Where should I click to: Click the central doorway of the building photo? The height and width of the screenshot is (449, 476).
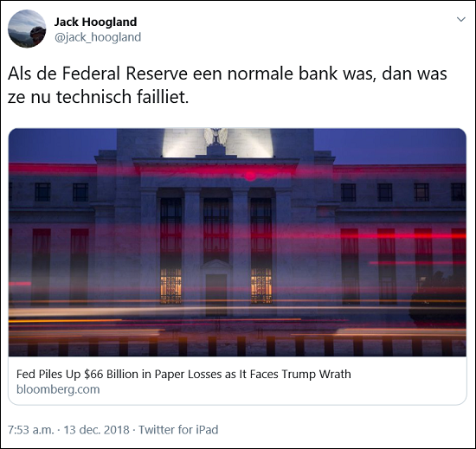pos(215,293)
